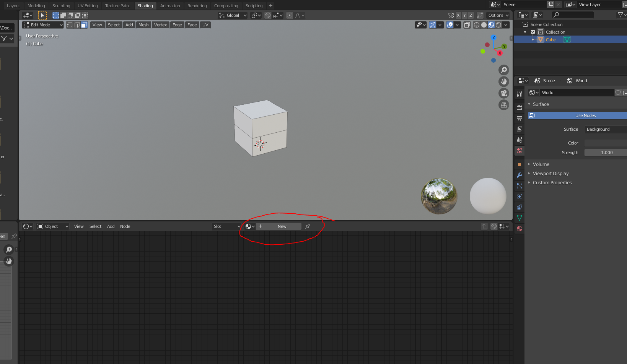Open the View Layer properties tab
The width and height of the screenshot is (627, 364).
click(520, 129)
